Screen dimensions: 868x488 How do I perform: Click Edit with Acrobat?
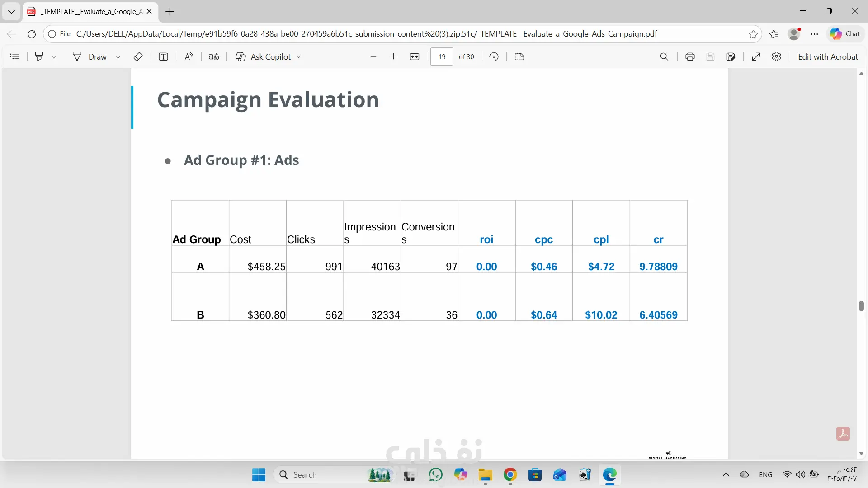(x=828, y=57)
